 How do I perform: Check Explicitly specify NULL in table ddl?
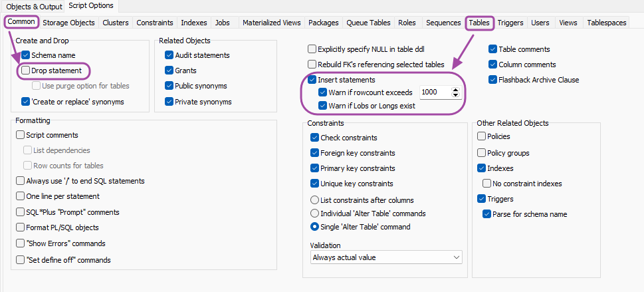312,49
